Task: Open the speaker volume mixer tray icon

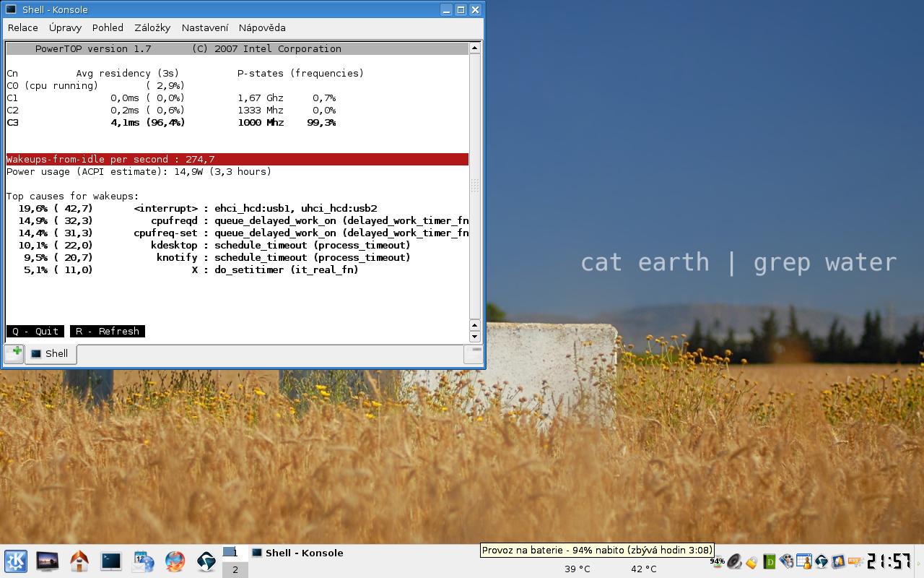Action: 734,561
